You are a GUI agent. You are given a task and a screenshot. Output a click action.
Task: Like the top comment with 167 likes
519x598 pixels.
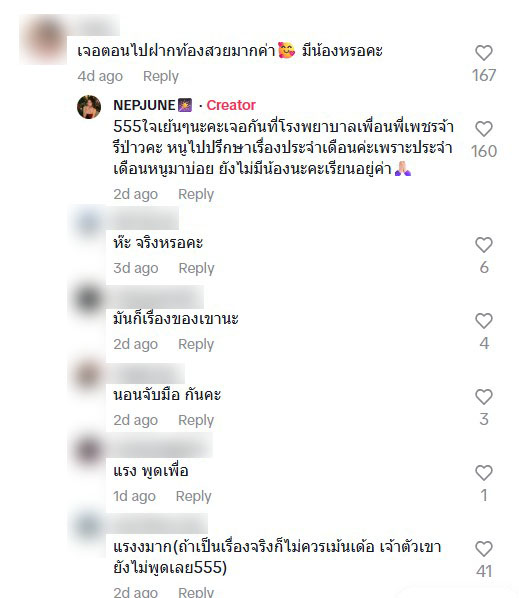pyautogui.click(x=484, y=53)
